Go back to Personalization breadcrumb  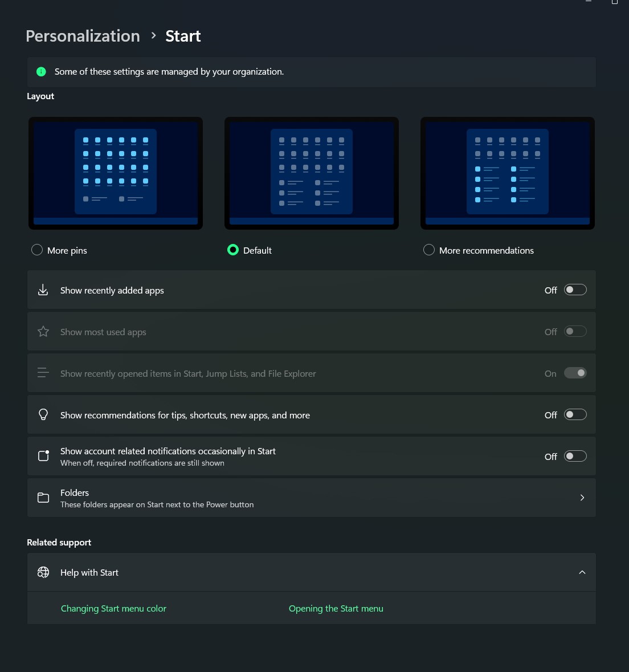point(83,36)
